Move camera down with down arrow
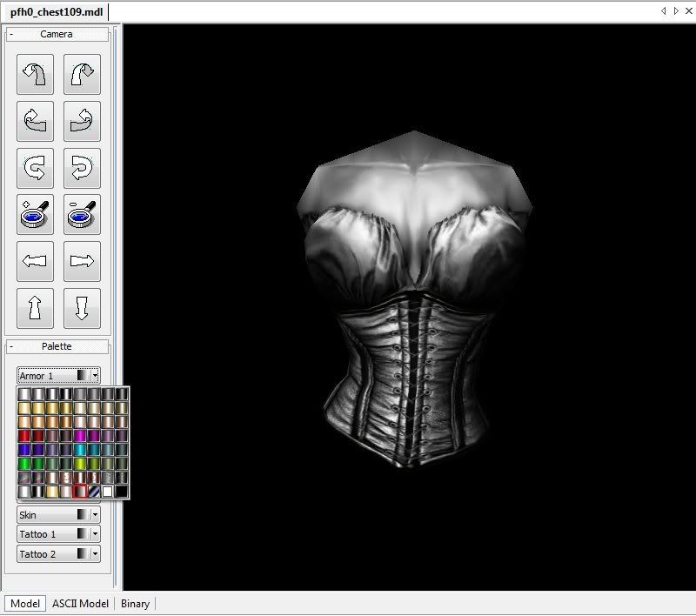 point(82,308)
